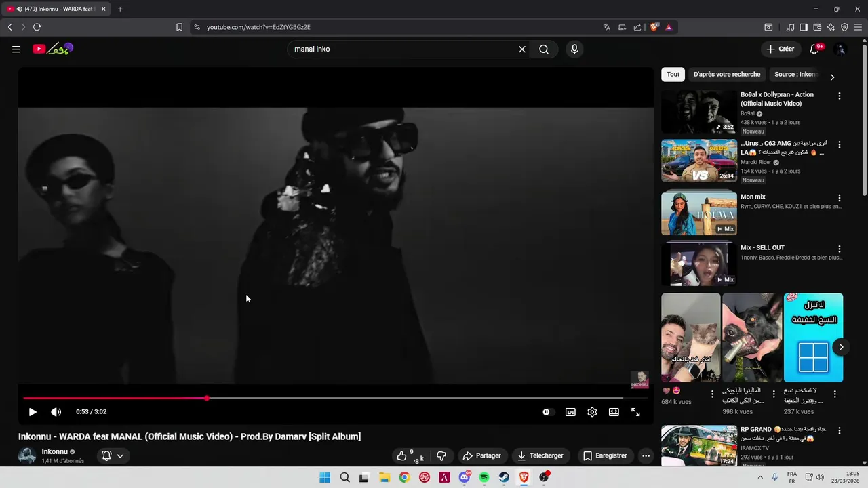Go to YouTube home via logo
Screen dimensions: 868x488
tap(53, 49)
